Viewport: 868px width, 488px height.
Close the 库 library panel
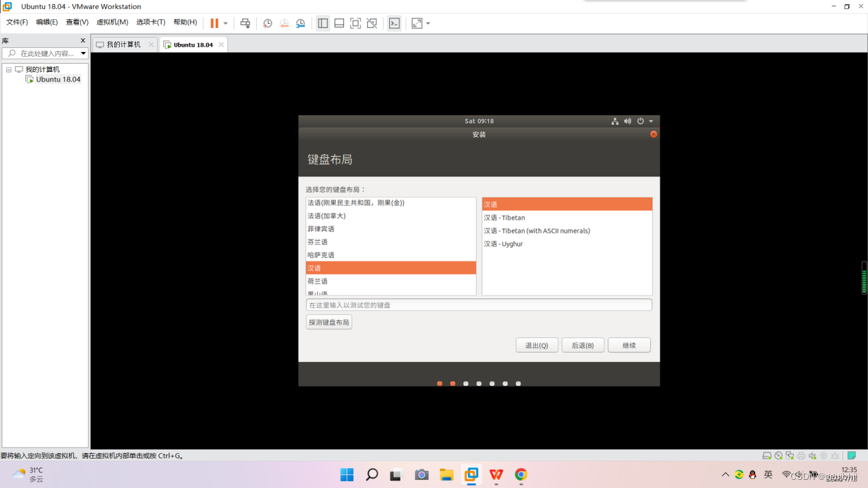click(x=83, y=40)
